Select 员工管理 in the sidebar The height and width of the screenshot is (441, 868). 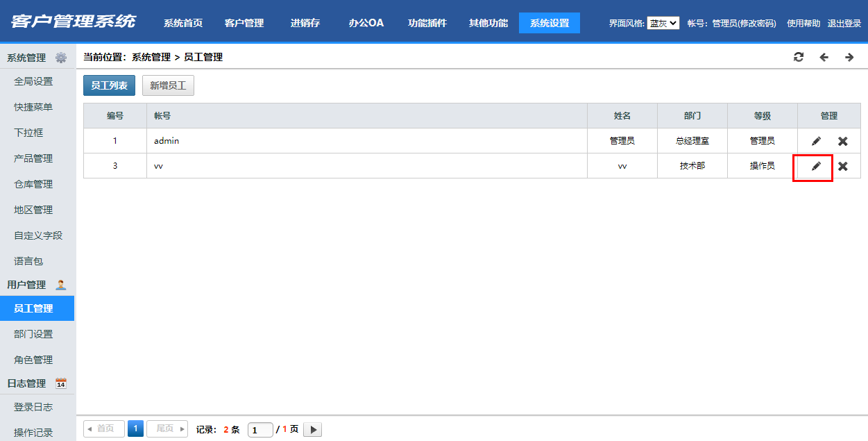(x=37, y=308)
